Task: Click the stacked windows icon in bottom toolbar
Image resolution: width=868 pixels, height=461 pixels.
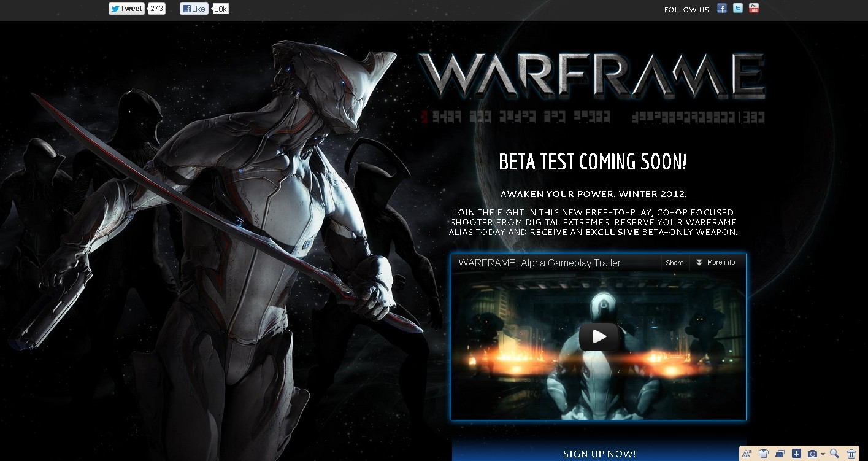Action: (x=780, y=454)
